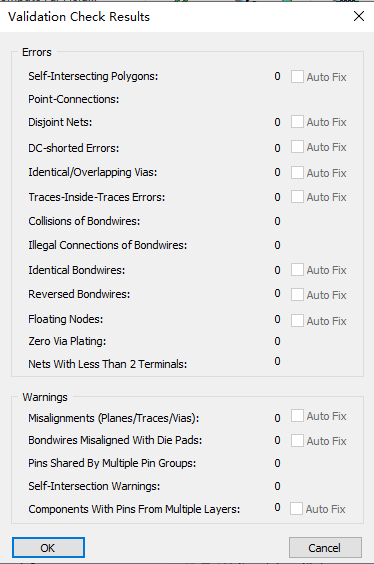Tick Auto Fix for Bondwires Misaligned With Die Pads
The height and width of the screenshot is (564, 374).
coord(297,441)
